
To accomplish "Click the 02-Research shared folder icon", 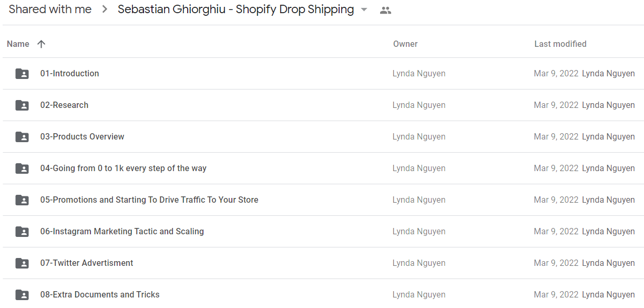I will coord(22,105).
